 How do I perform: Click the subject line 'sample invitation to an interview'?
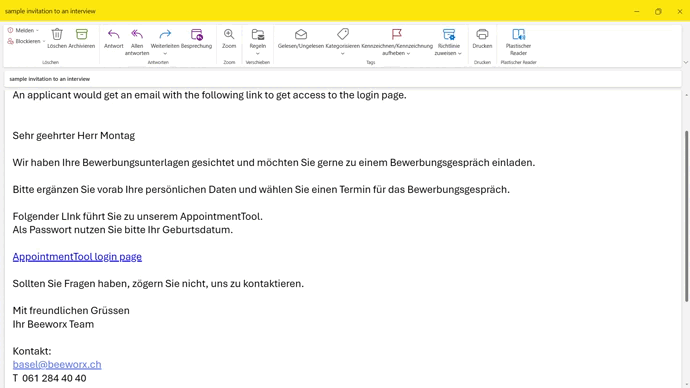[x=50, y=79]
